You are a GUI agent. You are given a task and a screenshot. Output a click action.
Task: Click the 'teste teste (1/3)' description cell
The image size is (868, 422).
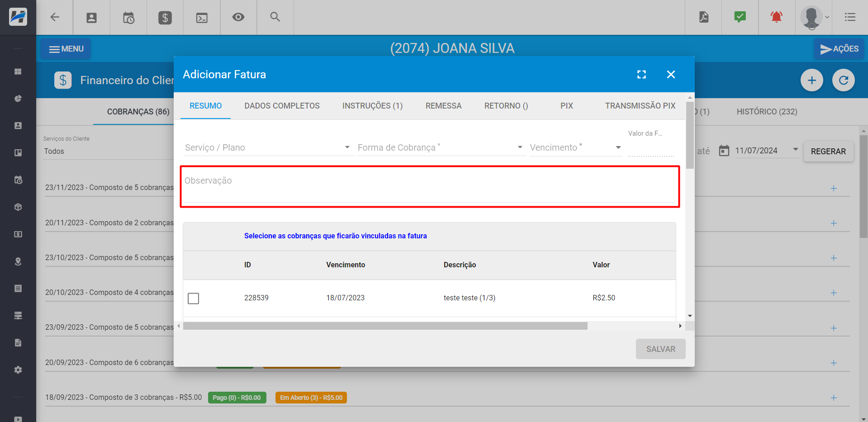[x=469, y=298]
